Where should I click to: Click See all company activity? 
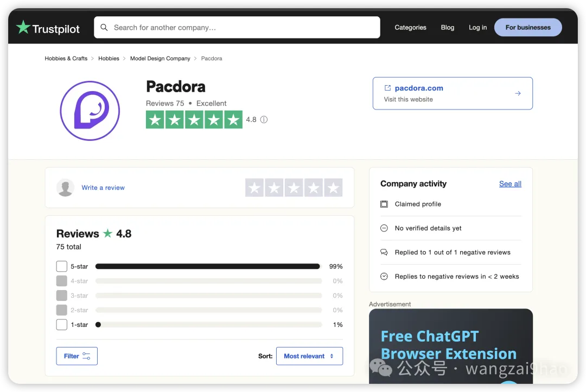[x=510, y=184]
